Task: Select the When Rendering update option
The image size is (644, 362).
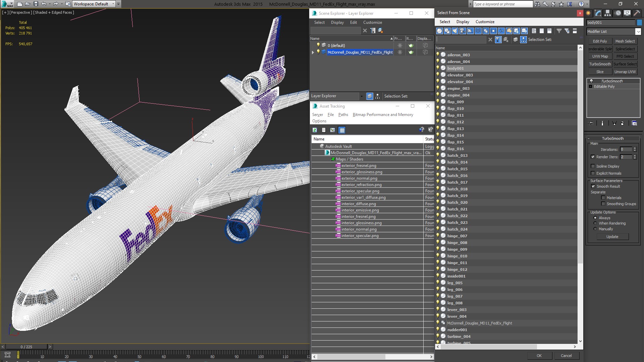Action: tap(595, 223)
